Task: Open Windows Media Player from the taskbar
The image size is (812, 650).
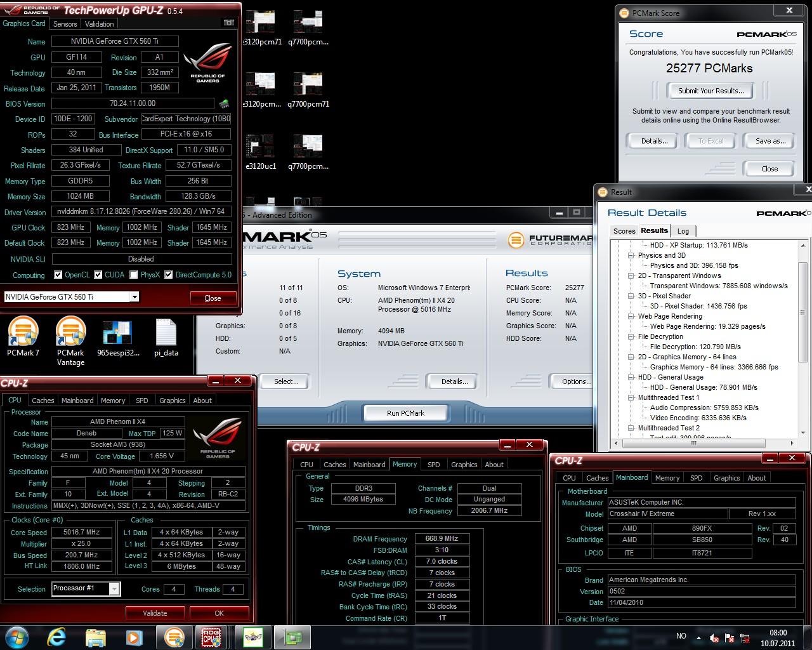Action: 134,637
